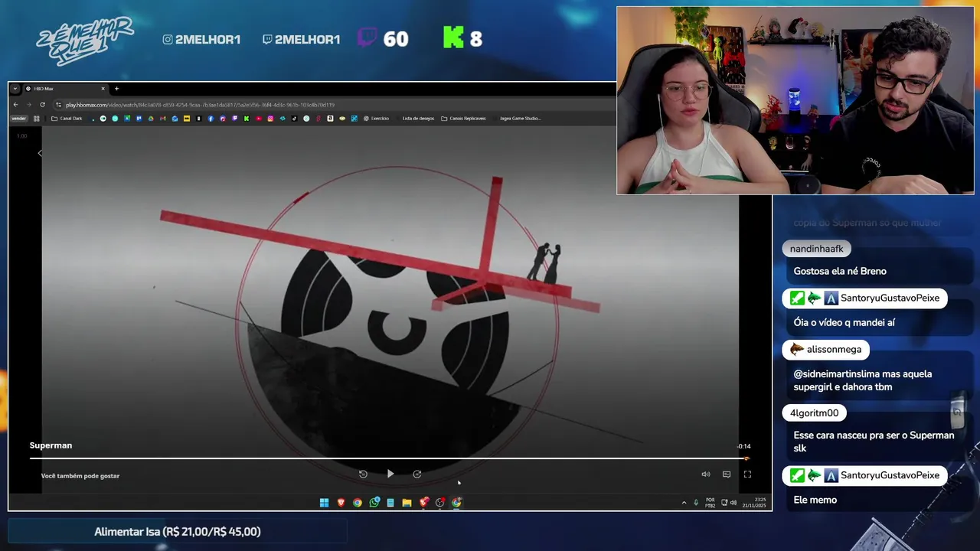Click username 4lgoritm00 in chat
The image size is (980, 551).
coord(815,413)
